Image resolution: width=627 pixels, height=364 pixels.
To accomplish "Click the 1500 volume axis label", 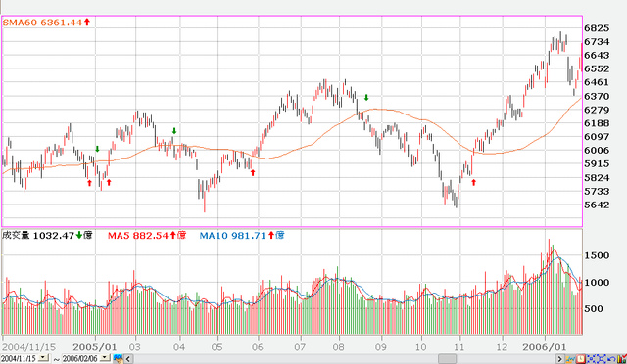I will pos(597,255).
